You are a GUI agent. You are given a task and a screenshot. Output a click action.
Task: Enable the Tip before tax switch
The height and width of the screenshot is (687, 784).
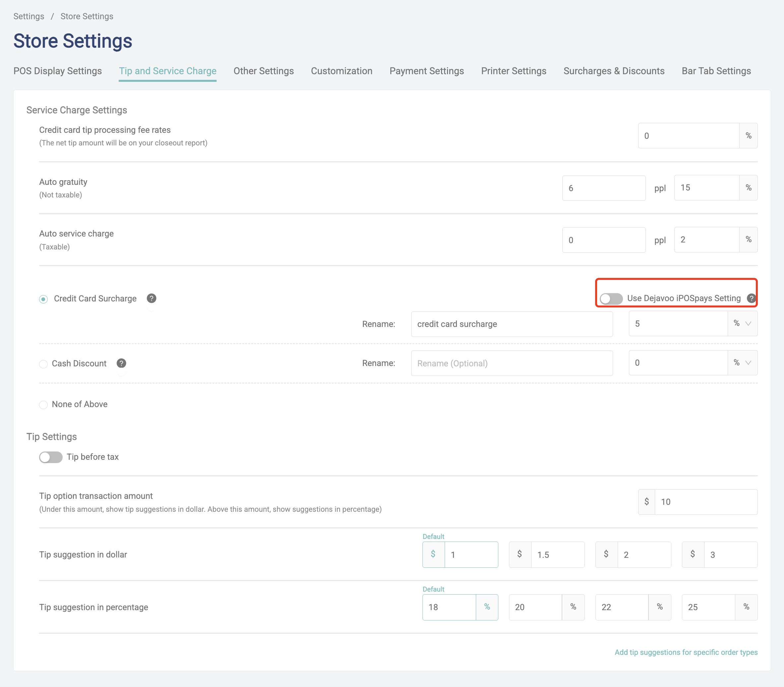coord(51,457)
